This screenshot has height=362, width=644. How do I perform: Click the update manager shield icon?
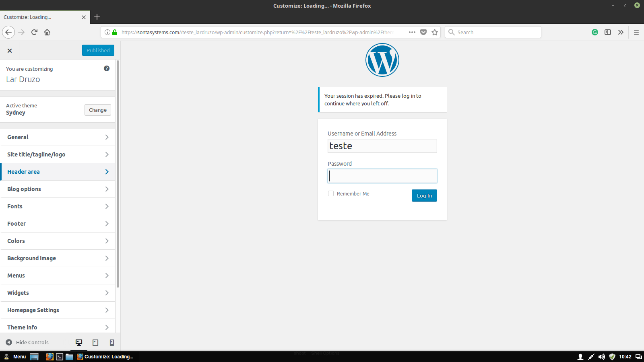click(612, 357)
